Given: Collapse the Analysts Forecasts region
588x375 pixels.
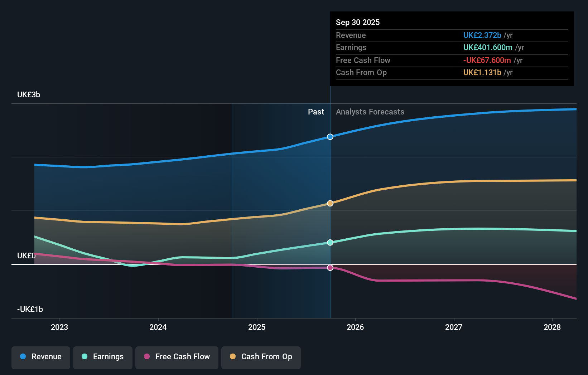Looking at the screenshot, I should (x=370, y=112).
